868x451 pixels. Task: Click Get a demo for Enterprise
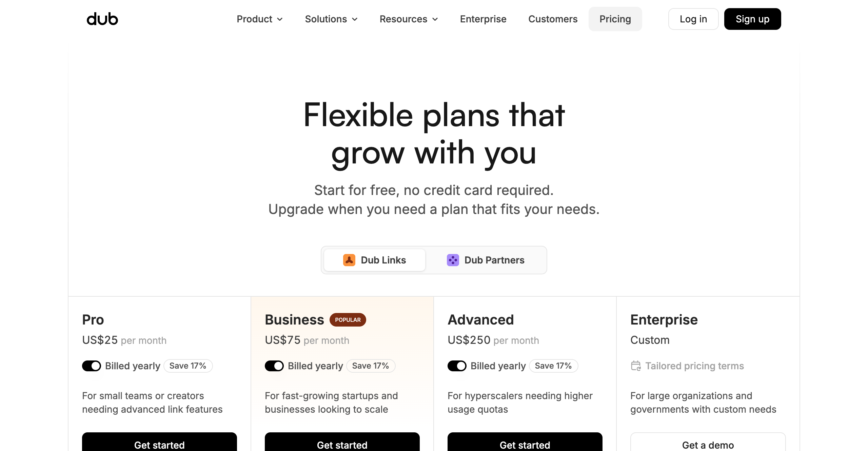tap(708, 444)
